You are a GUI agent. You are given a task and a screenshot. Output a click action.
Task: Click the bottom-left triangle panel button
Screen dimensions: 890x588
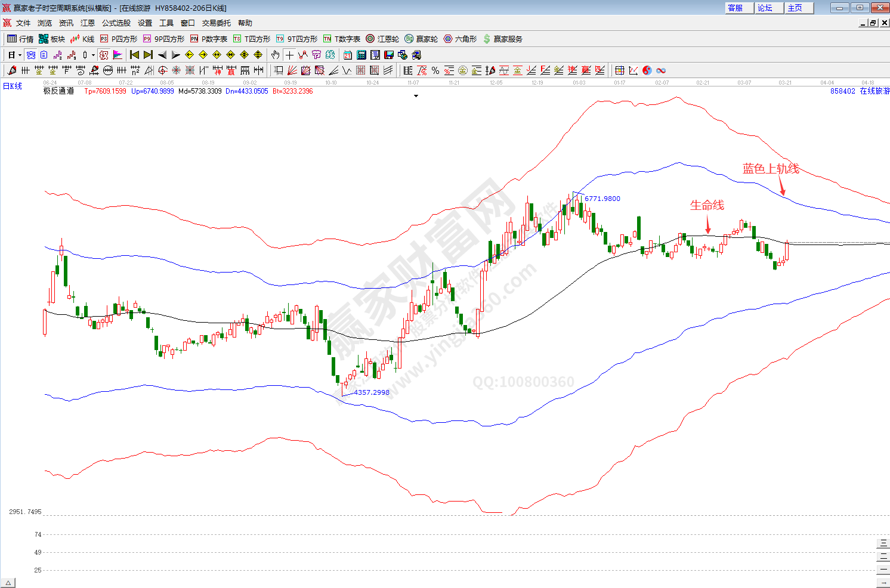pyautogui.click(x=8, y=583)
